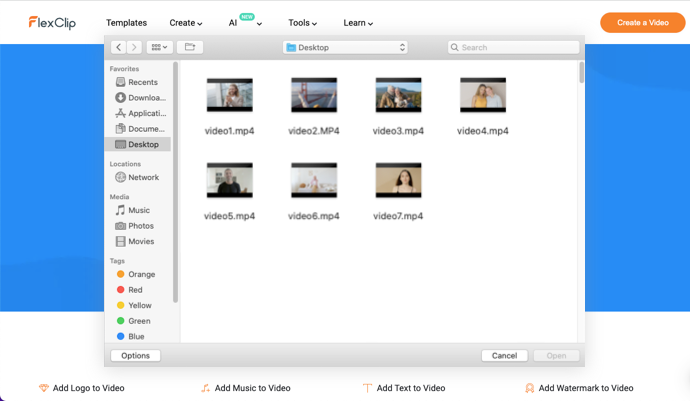Click the sidebar scrollbar
The width and height of the screenshot is (690, 401).
pos(175,182)
